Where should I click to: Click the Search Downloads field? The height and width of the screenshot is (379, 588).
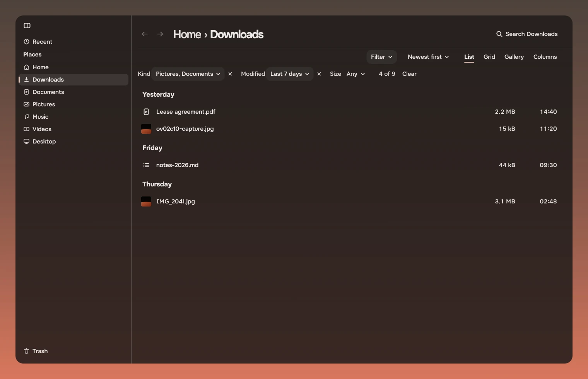click(527, 34)
